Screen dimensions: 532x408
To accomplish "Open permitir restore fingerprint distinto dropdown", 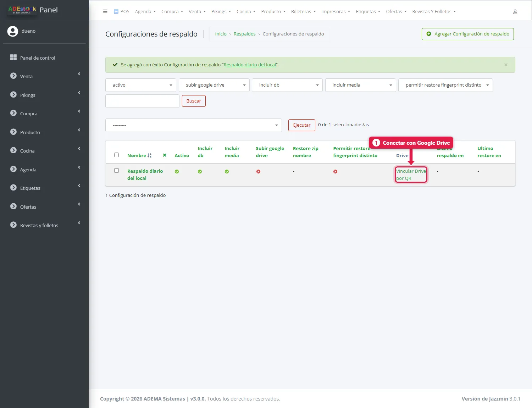I will click(445, 85).
